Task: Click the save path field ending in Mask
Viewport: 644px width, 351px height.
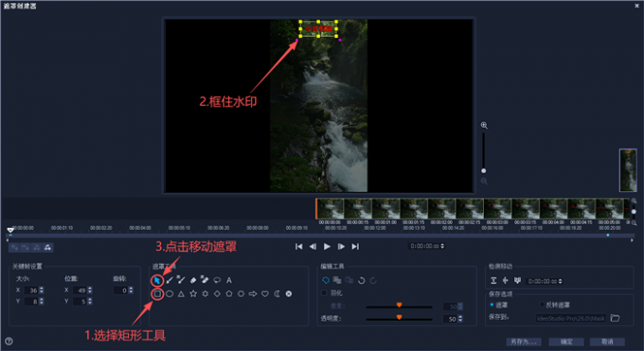Action: pyautogui.click(x=571, y=318)
